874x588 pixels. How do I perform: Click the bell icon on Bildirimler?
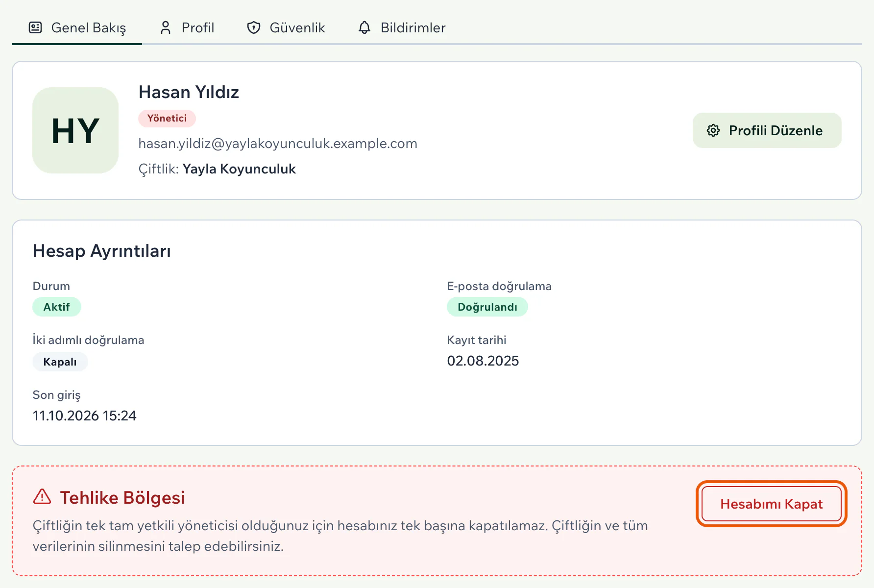pos(364,28)
